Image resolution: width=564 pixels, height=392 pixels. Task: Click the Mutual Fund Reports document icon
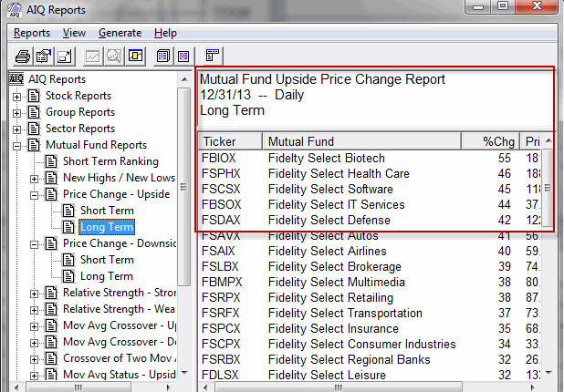point(34,145)
